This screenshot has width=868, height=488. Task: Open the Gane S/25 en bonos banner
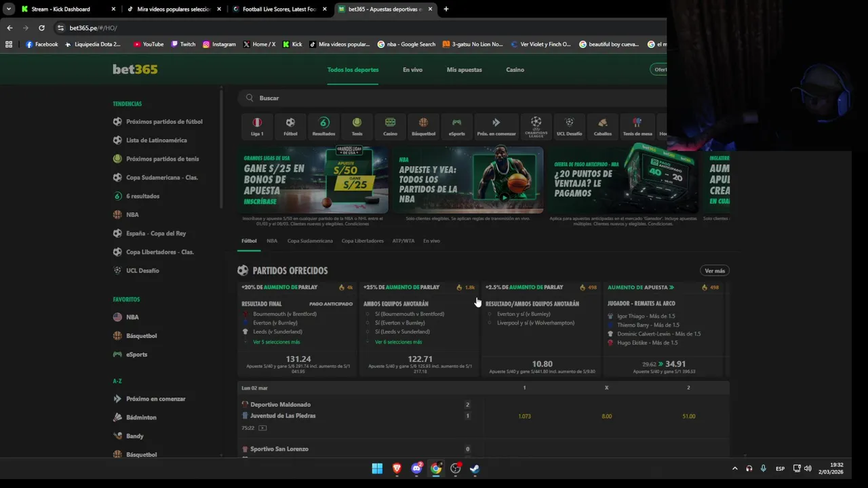pyautogui.click(x=313, y=180)
